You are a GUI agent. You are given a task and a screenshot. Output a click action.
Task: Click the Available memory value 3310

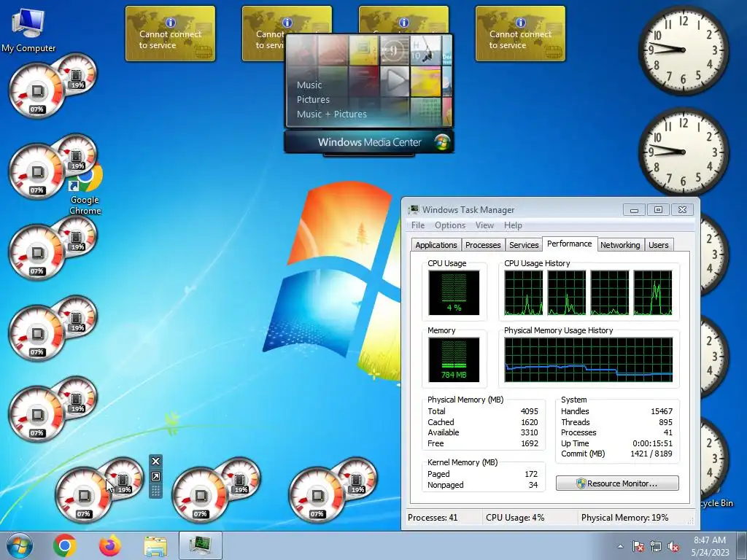530,432
